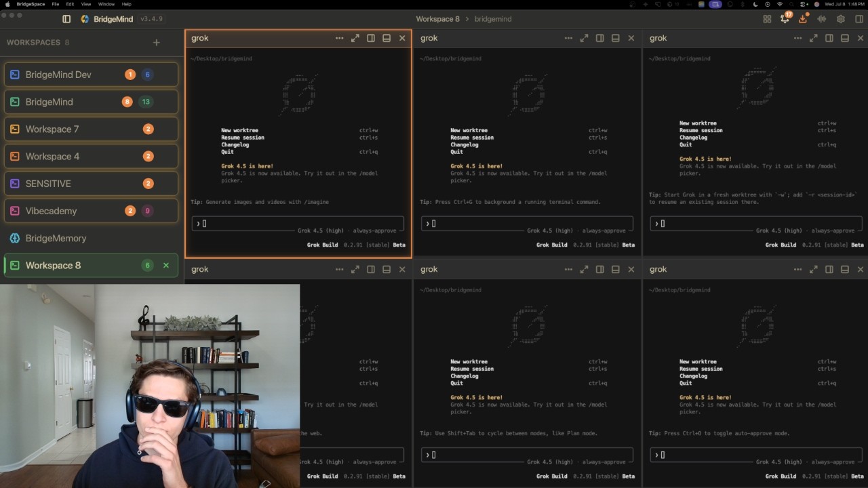This screenshot has height=488, width=868.
Task: Split horizontally the Ctrl+O tip grok pane
Action: click(845, 269)
